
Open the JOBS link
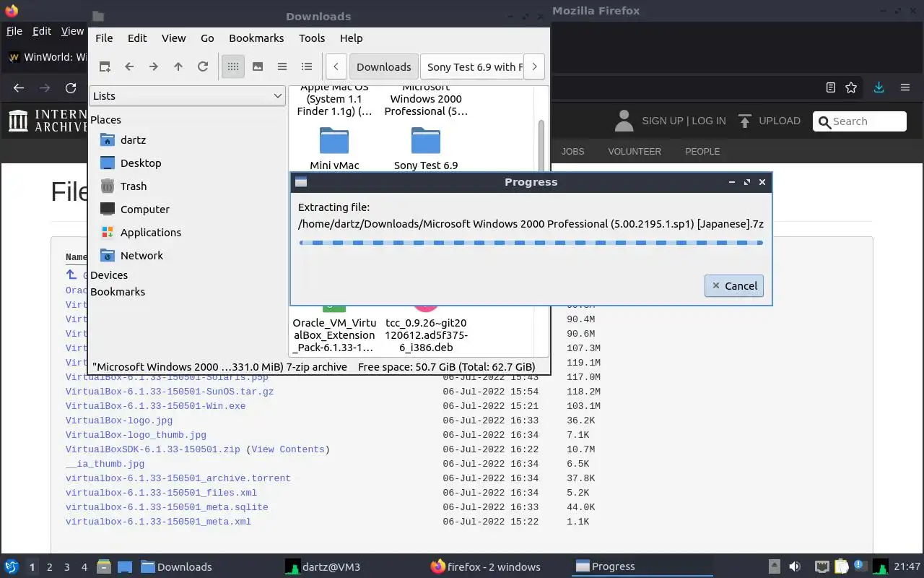[x=572, y=151]
